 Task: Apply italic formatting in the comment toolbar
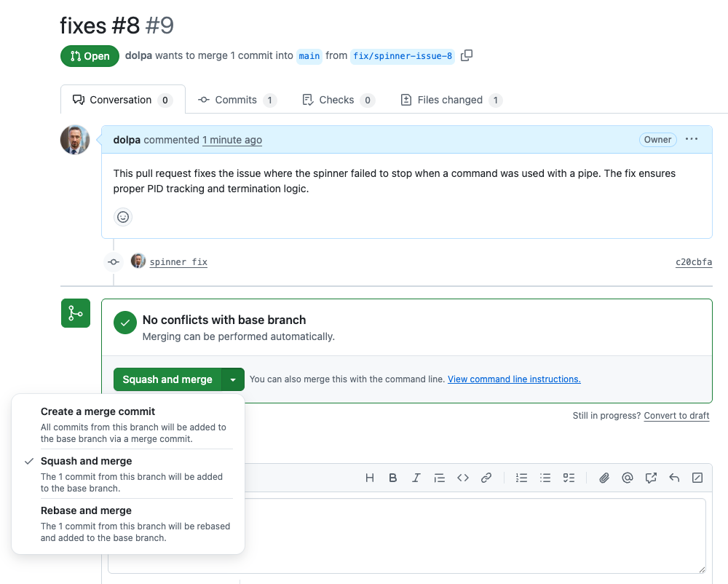pos(416,478)
